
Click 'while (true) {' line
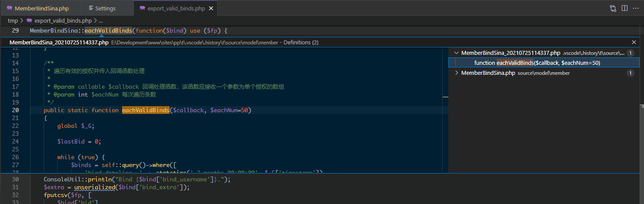point(81,157)
